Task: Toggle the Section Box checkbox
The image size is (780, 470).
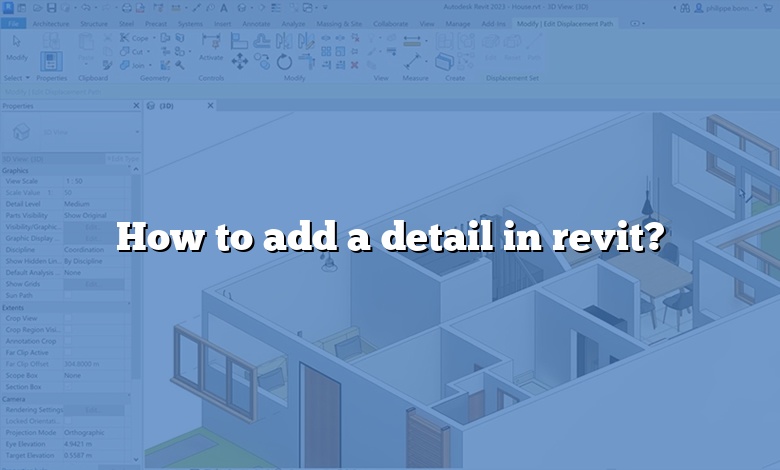Action: 68,387
